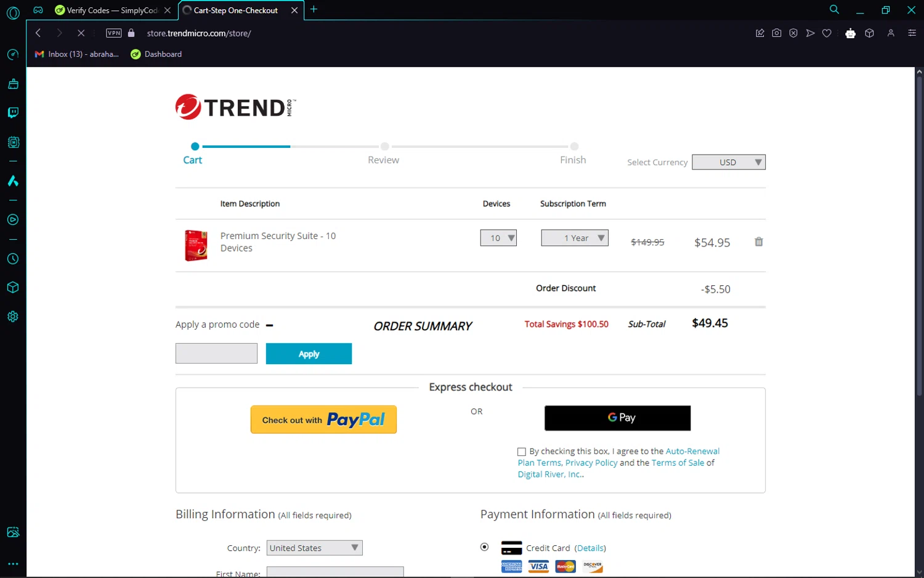The height and width of the screenshot is (578, 924).
Task: Remove item with trash icon
Action: pyautogui.click(x=759, y=242)
